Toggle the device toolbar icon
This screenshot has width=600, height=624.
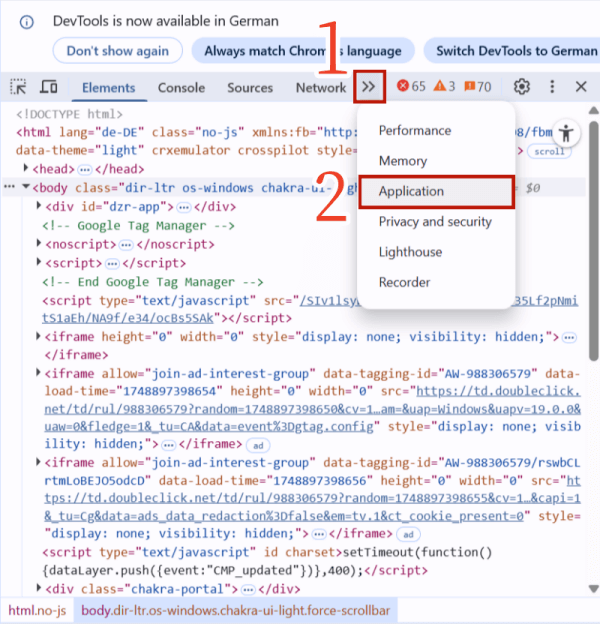coord(49,86)
